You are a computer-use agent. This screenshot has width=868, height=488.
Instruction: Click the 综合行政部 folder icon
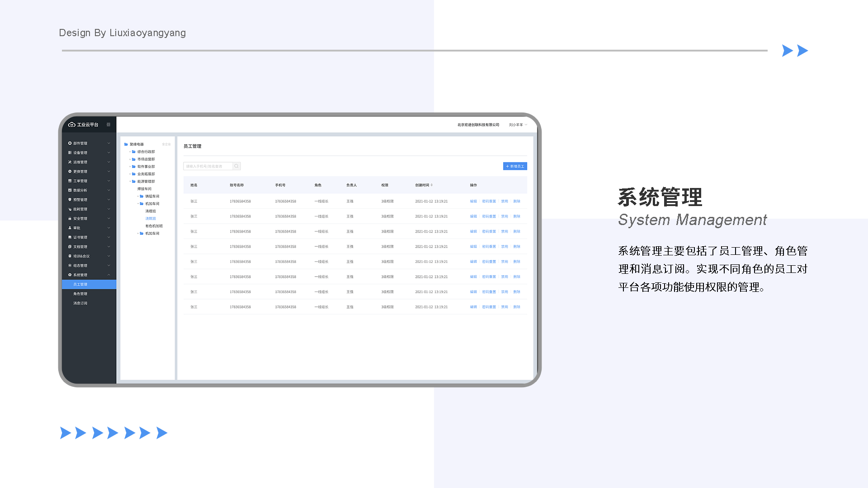pyautogui.click(x=134, y=152)
